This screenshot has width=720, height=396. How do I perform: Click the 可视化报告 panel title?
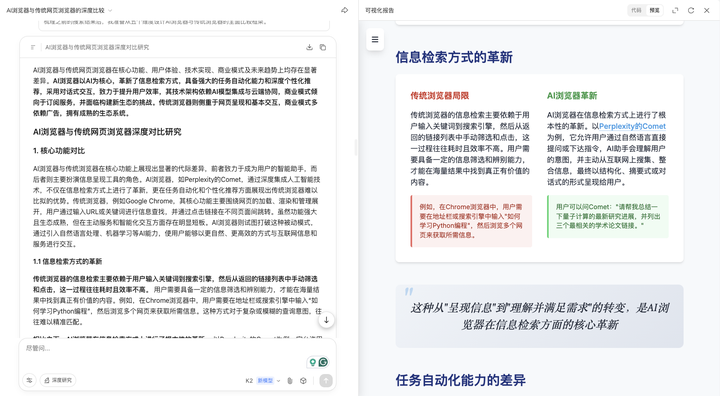(x=380, y=10)
